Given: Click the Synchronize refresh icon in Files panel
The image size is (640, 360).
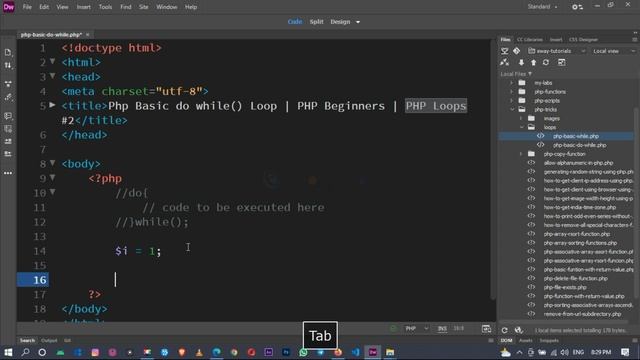Looking at the screenshot, I should click(546, 62).
